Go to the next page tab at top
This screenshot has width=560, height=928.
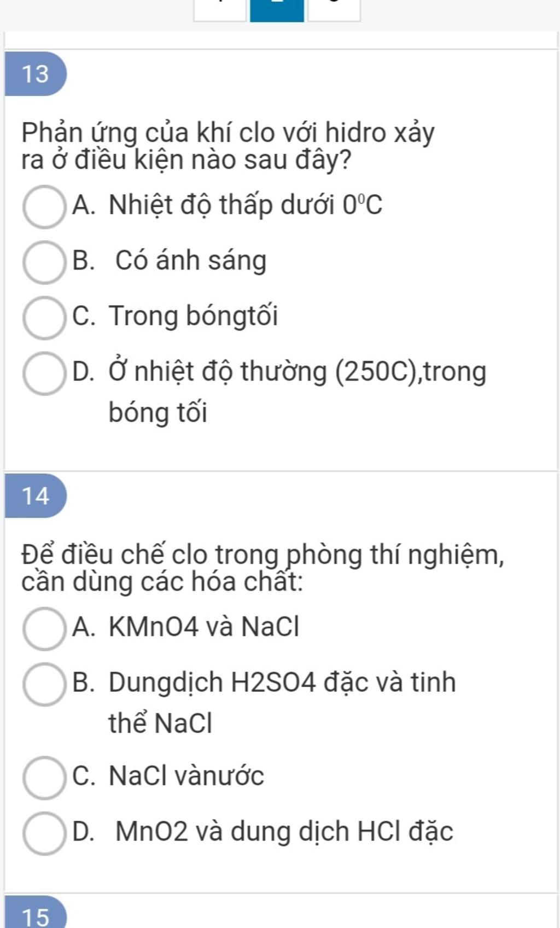click(x=334, y=10)
